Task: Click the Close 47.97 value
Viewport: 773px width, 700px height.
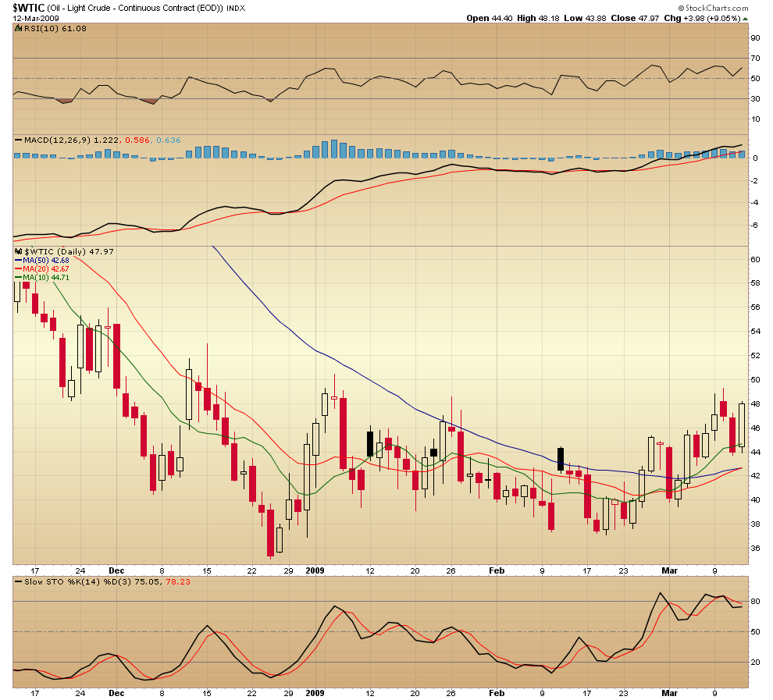Action: (x=635, y=18)
